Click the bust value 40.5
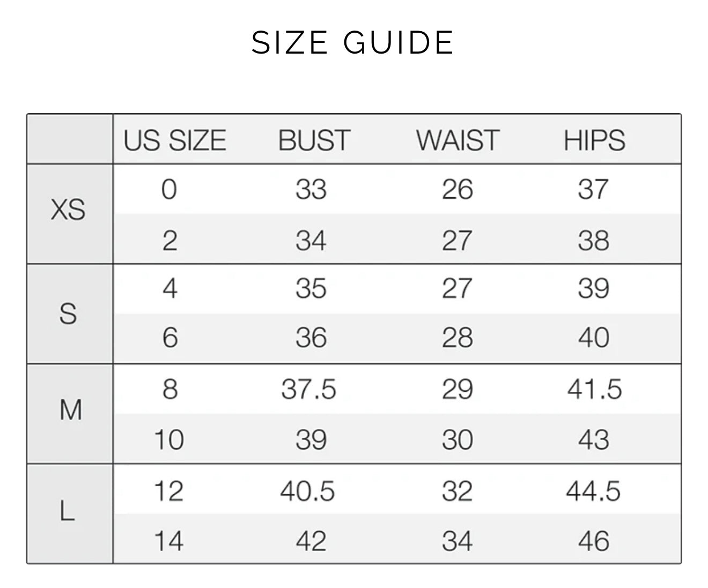708x588 pixels. (x=307, y=492)
